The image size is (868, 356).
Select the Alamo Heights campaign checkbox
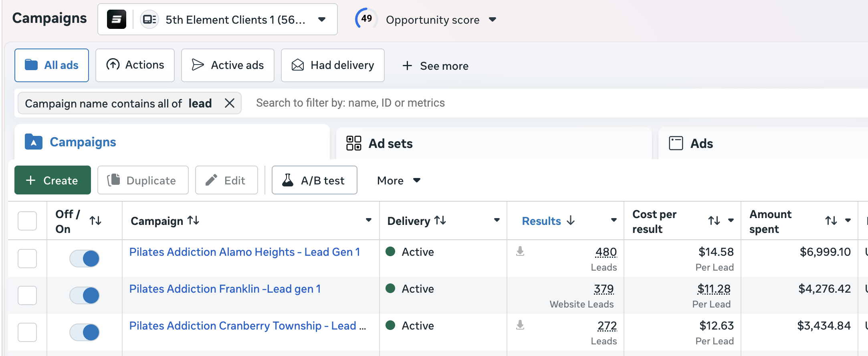point(27,259)
